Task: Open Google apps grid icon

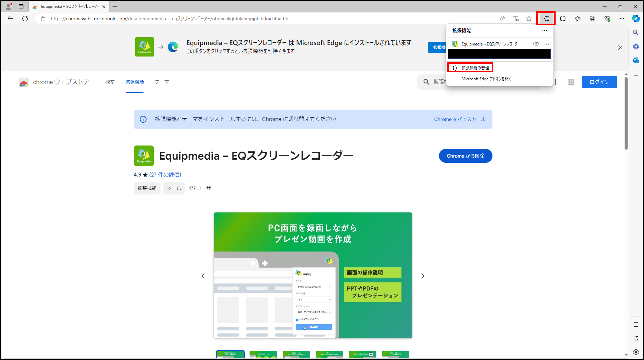Action: 571,82
